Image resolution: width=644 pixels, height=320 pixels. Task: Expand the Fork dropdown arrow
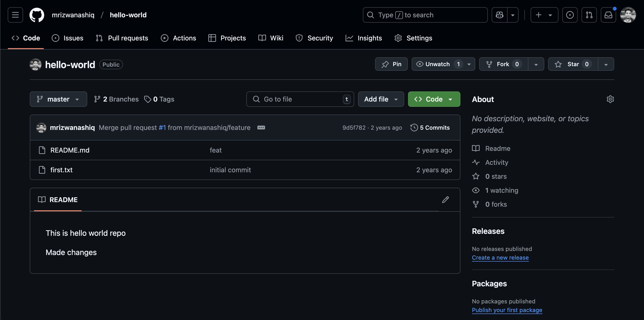click(536, 64)
